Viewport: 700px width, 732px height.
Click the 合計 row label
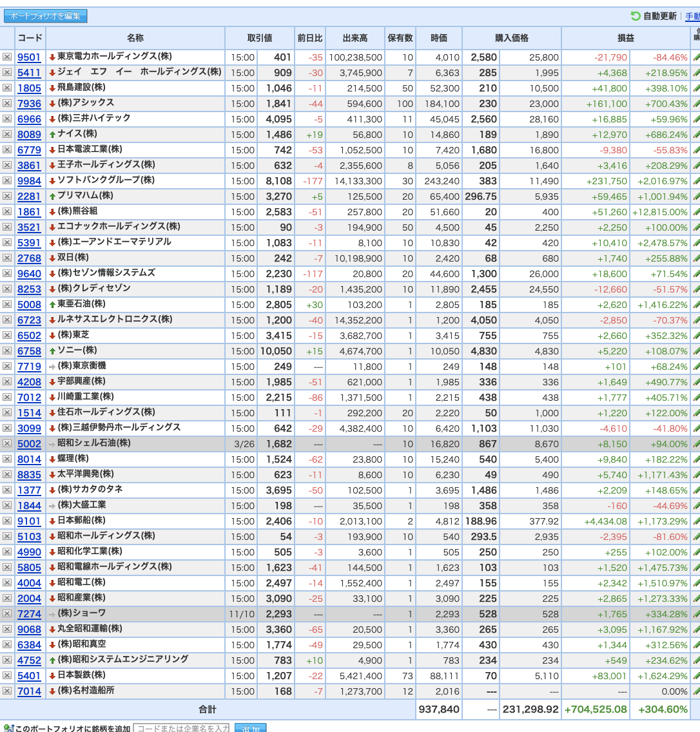tap(208, 709)
